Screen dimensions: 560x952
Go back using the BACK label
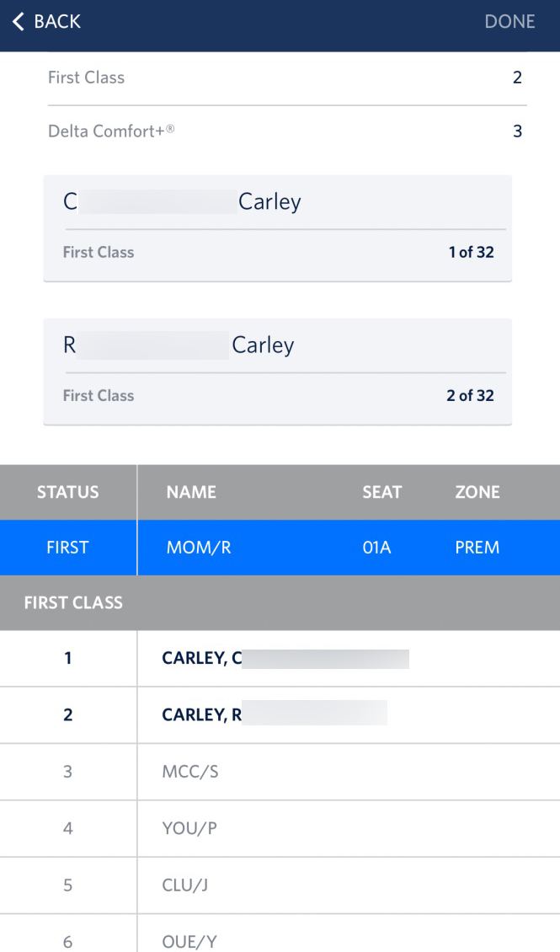(55, 21)
